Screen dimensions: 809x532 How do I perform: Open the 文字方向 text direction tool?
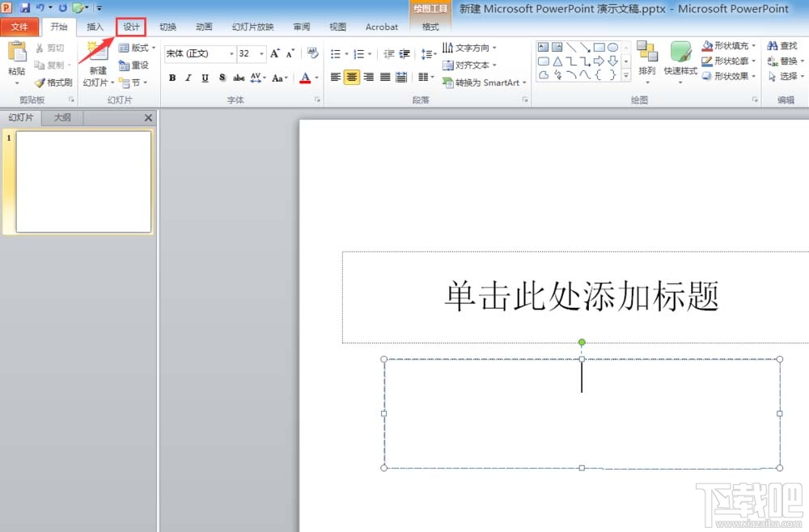tap(468, 47)
